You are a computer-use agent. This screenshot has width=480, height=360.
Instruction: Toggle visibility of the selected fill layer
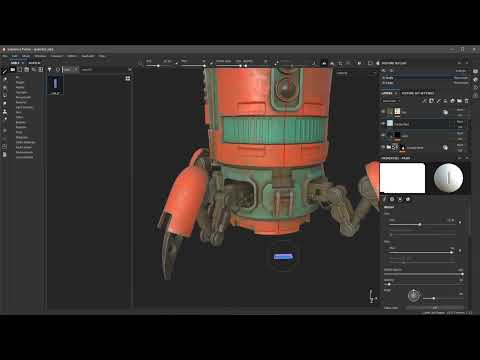point(383,124)
